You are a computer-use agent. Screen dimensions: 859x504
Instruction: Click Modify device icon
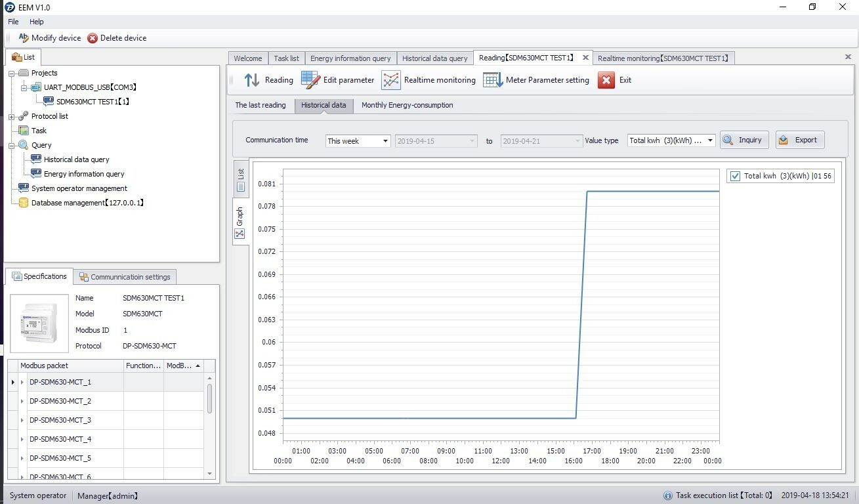click(x=24, y=38)
